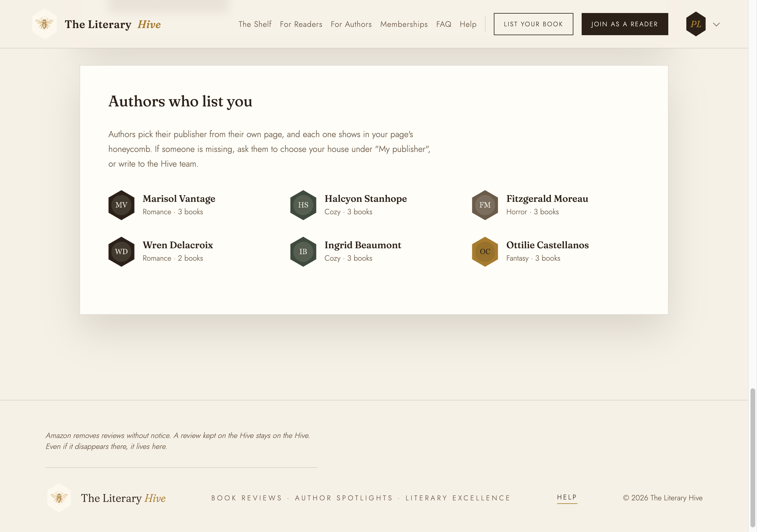Open the FAQ navigation item

click(x=444, y=24)
